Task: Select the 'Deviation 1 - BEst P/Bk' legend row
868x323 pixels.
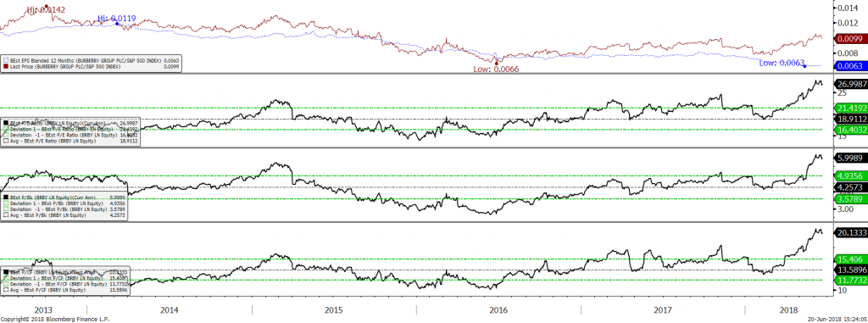Action: (65, 203)
